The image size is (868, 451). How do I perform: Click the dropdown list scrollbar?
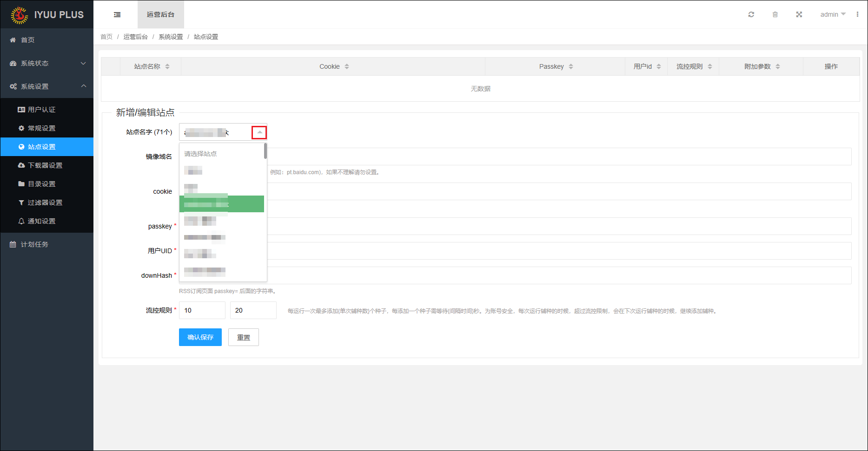[x=265, y=151]
